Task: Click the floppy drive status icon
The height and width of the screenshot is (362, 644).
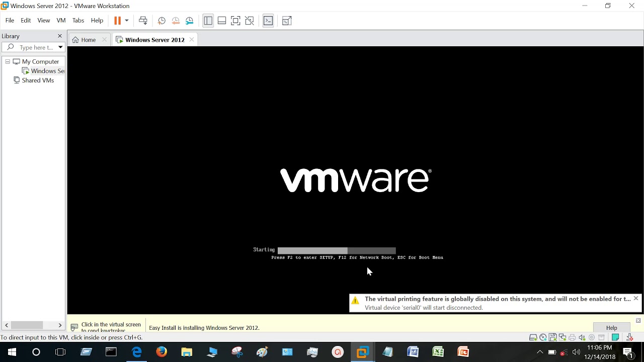Action: [552, 337]
